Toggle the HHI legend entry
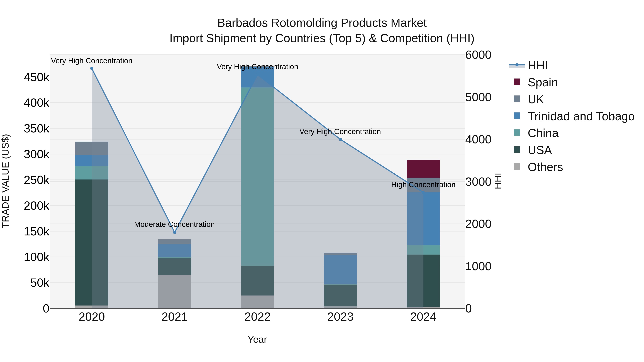Screen dimensions: 644x362 [528, 65]
